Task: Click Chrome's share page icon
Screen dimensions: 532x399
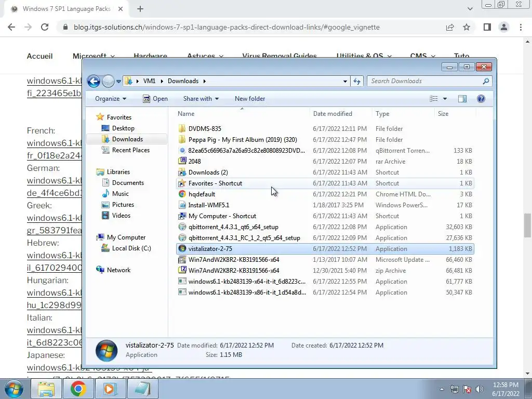Action: (x=450, y=27)
